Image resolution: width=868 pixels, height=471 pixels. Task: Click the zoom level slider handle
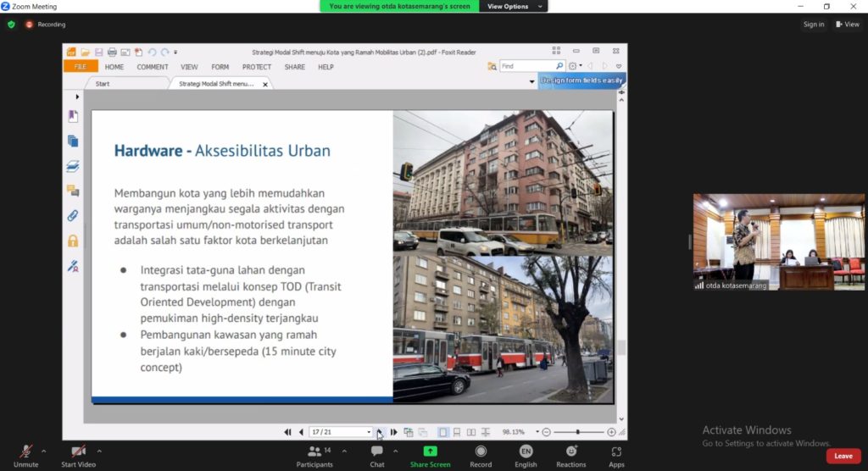tap(578, 432)
